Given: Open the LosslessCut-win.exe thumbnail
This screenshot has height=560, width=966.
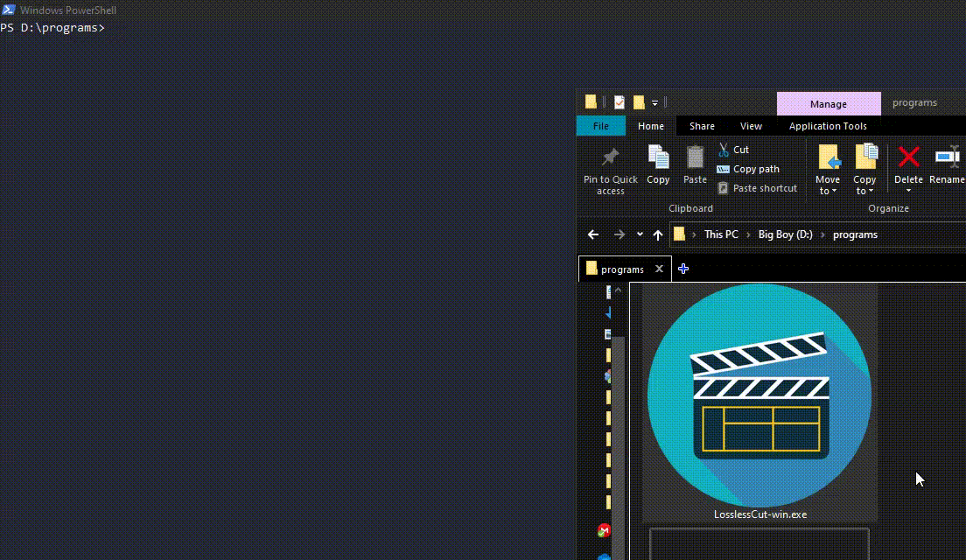Looking at the screenshot, I should [759, 395].
